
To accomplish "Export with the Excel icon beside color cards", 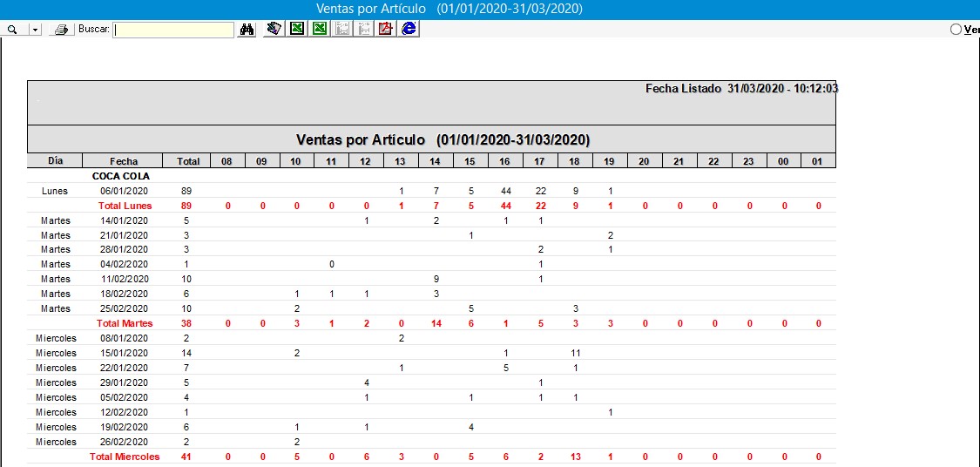I will [x=297, y=29].
